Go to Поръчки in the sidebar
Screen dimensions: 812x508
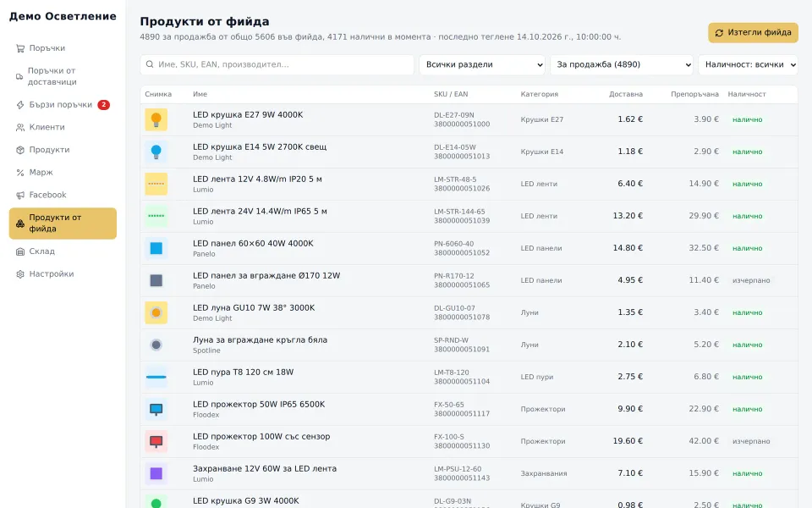click(63, 48)
